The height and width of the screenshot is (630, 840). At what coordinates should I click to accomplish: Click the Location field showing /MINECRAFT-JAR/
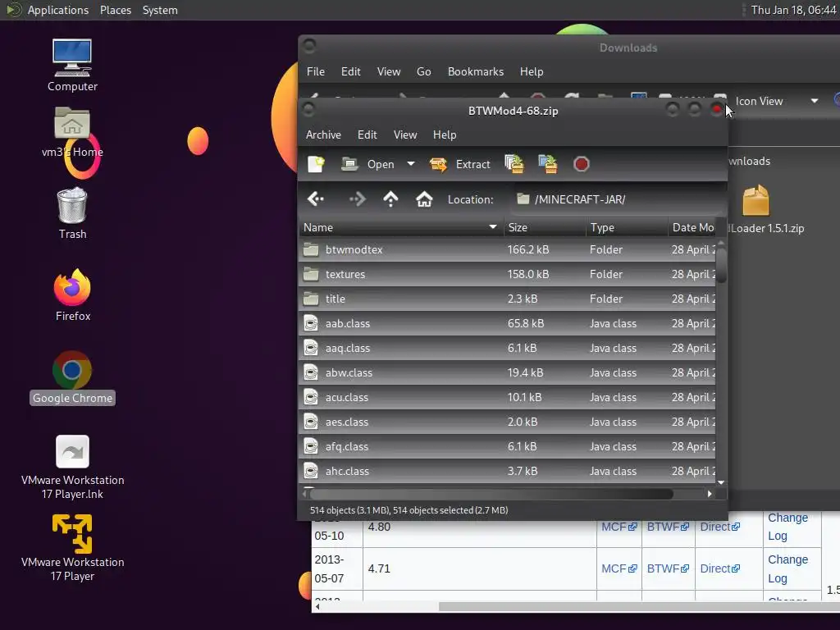click(616, 199)
